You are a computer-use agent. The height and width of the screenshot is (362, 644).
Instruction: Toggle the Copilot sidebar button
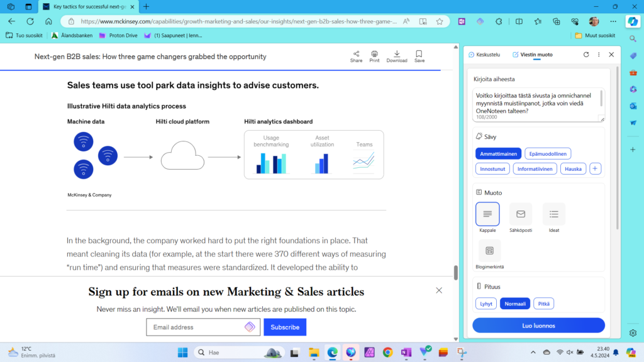coord(633,21)
